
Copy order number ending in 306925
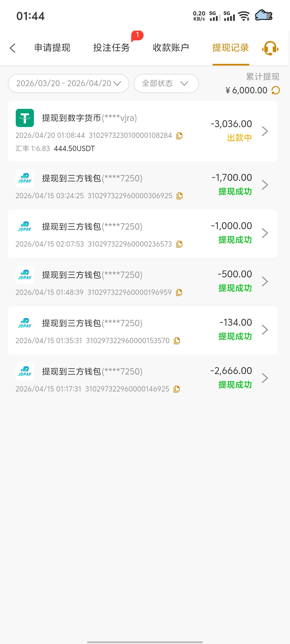click(x=180, y=196)
